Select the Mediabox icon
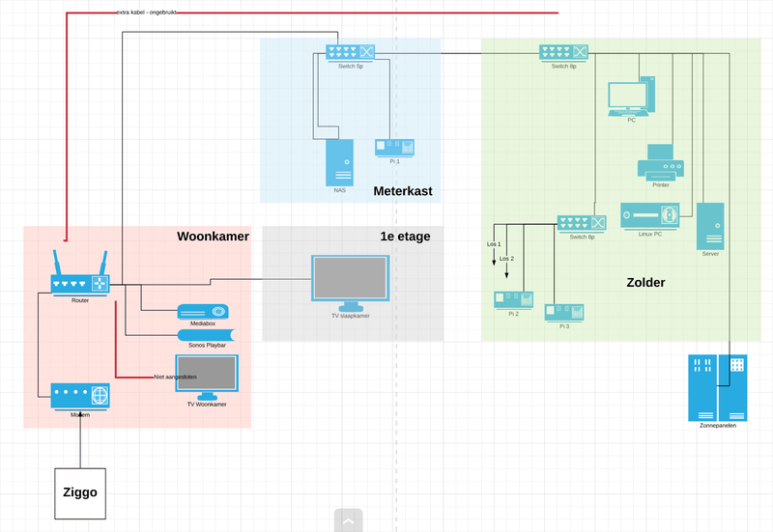The height and width of the screenshot is (532, 773). (203, 312)
